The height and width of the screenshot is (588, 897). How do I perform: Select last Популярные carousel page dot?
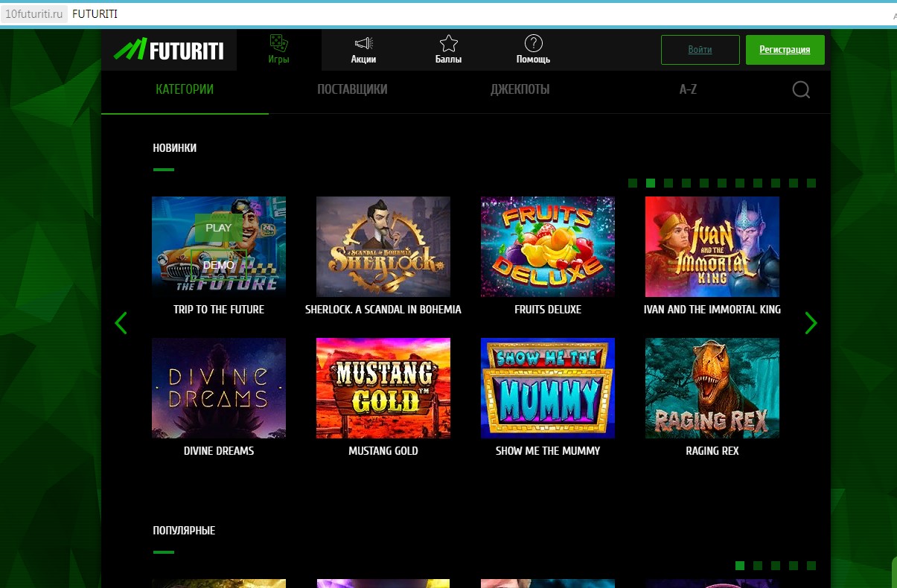click(x=811, y=566)
